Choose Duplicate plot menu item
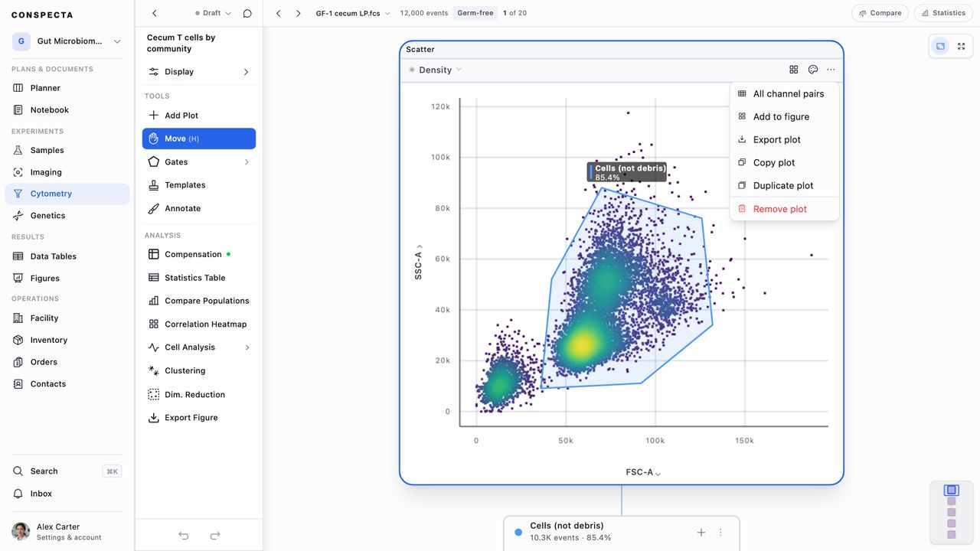This screenshot has width=980, height=551. (x=785, y=185)
